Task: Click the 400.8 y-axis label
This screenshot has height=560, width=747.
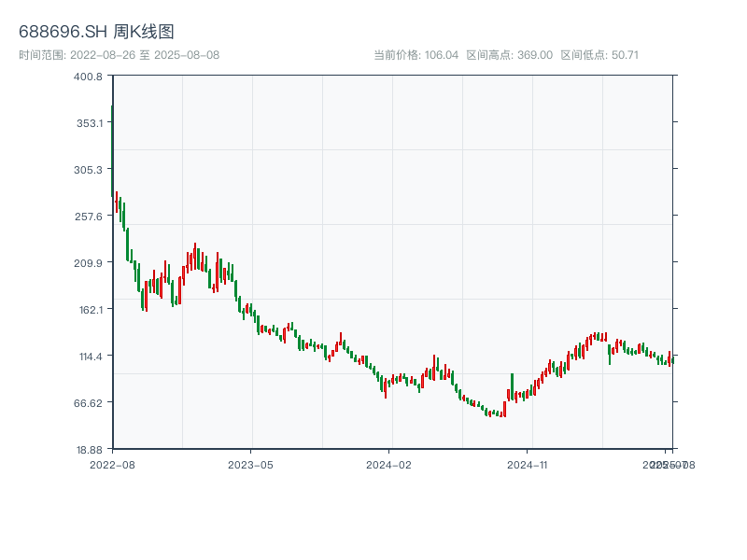Action: (x=89, y=77)
